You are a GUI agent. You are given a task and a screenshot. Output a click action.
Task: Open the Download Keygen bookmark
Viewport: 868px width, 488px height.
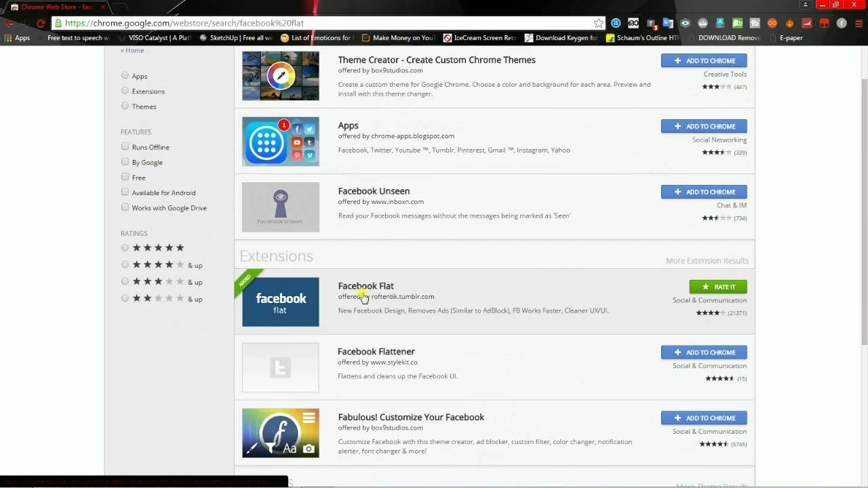click(561, 38)
